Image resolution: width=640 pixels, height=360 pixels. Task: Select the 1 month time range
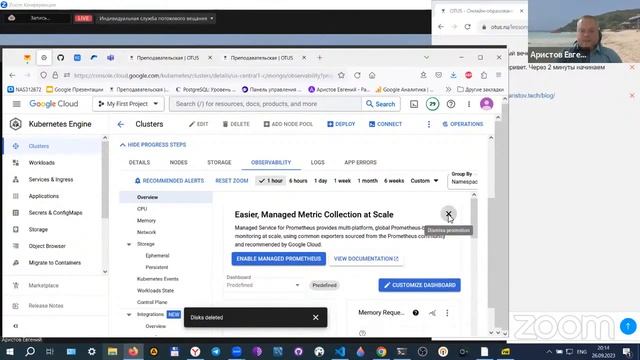point(367,181)
